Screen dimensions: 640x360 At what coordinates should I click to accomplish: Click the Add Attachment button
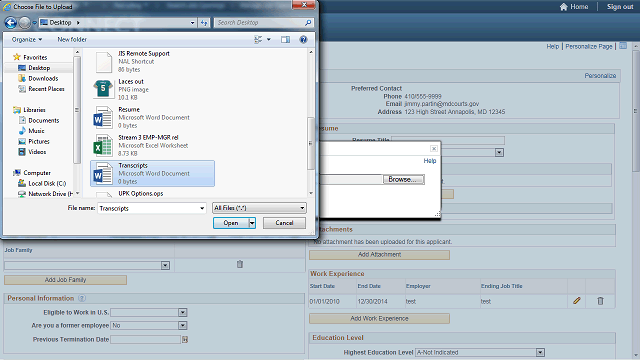(380, 255)
